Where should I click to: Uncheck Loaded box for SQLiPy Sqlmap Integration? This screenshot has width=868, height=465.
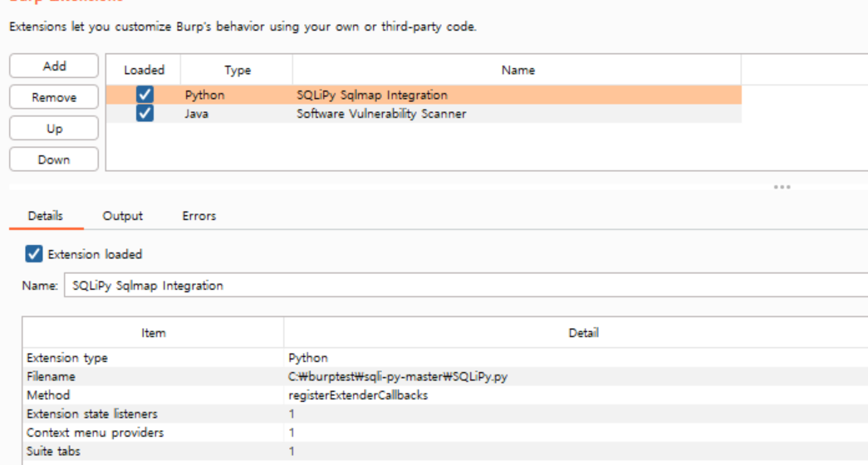coord(145,95)
